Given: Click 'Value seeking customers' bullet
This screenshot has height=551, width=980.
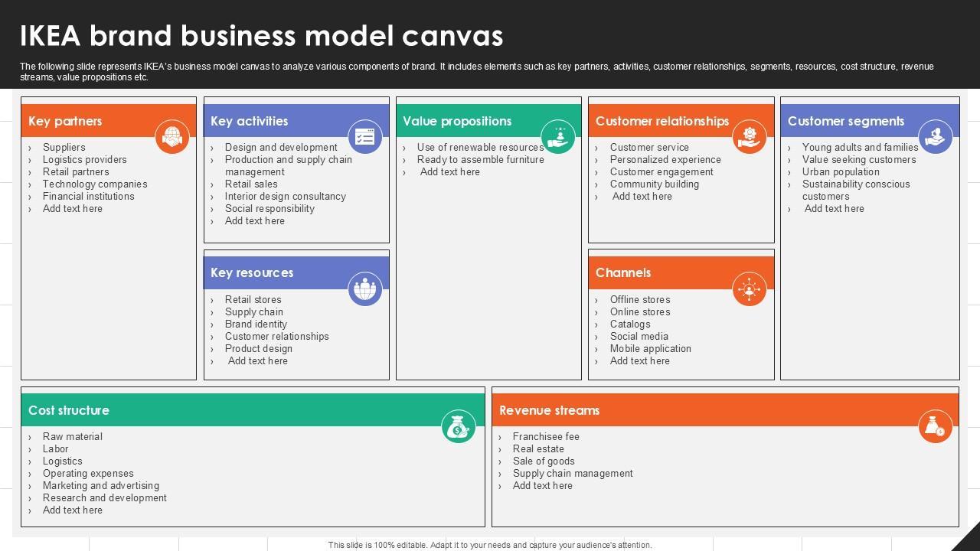Looking at the screenshot, I should pos(859,159).
